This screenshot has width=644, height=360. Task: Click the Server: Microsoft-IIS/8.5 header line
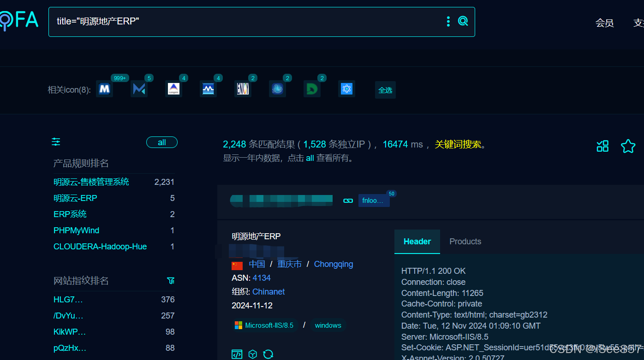click(x=445, y=337)
